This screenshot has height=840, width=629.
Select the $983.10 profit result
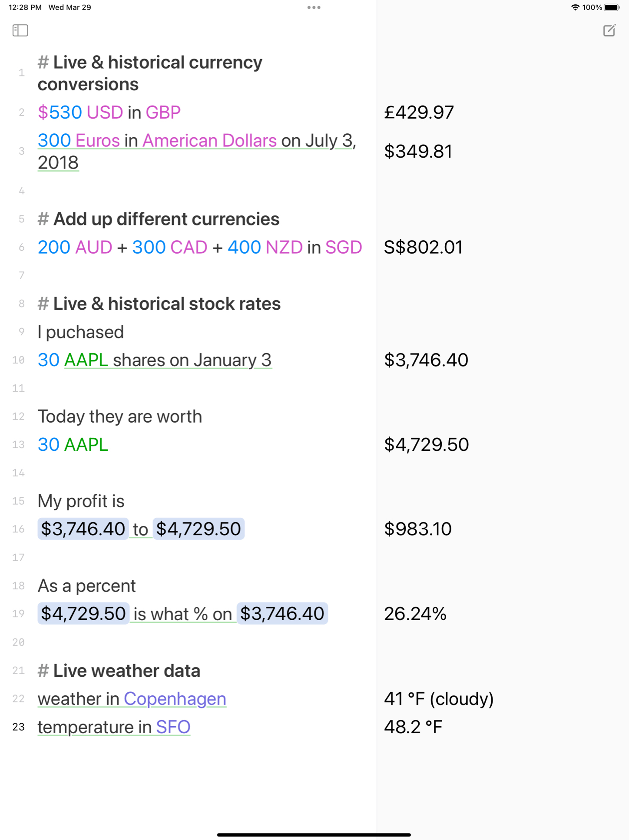(418, 529)
